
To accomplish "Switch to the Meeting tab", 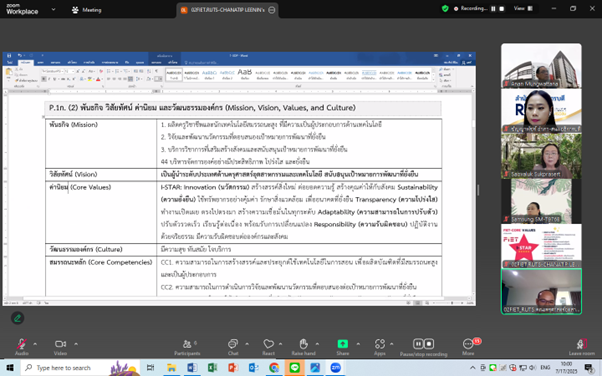I will 87,10.
